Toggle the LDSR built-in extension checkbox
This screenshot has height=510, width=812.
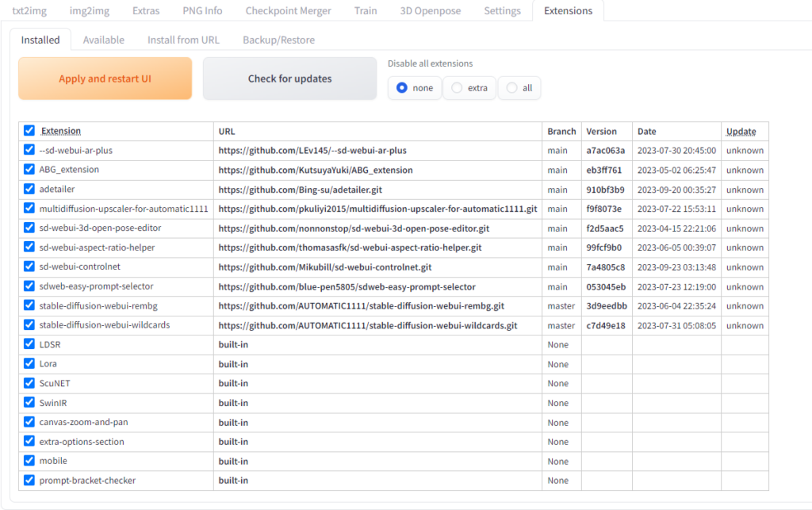29,344
